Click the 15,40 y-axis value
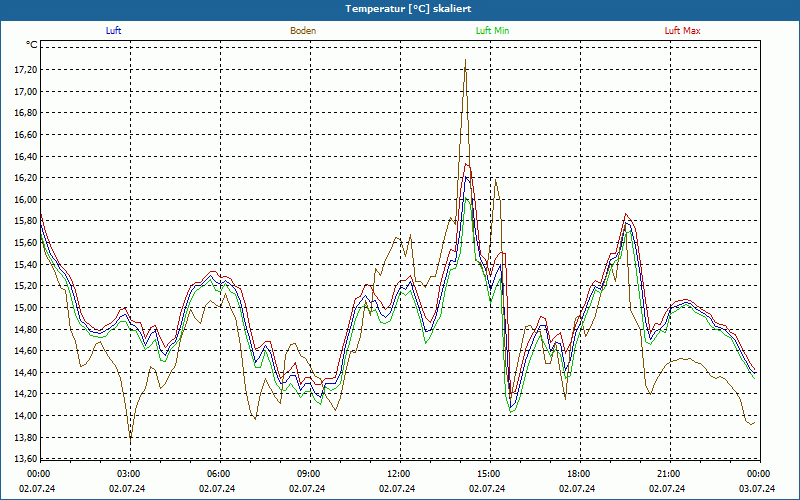This screenshot has width=800, height=500. [26, 264]
